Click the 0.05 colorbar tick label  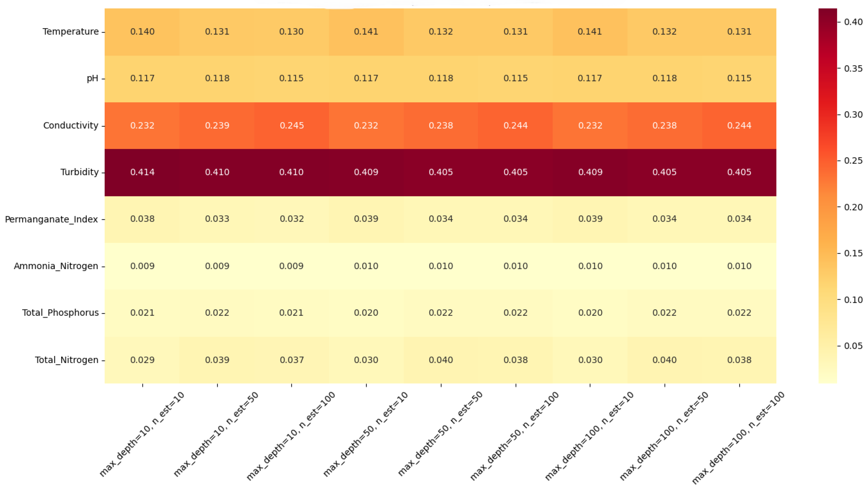853,346
